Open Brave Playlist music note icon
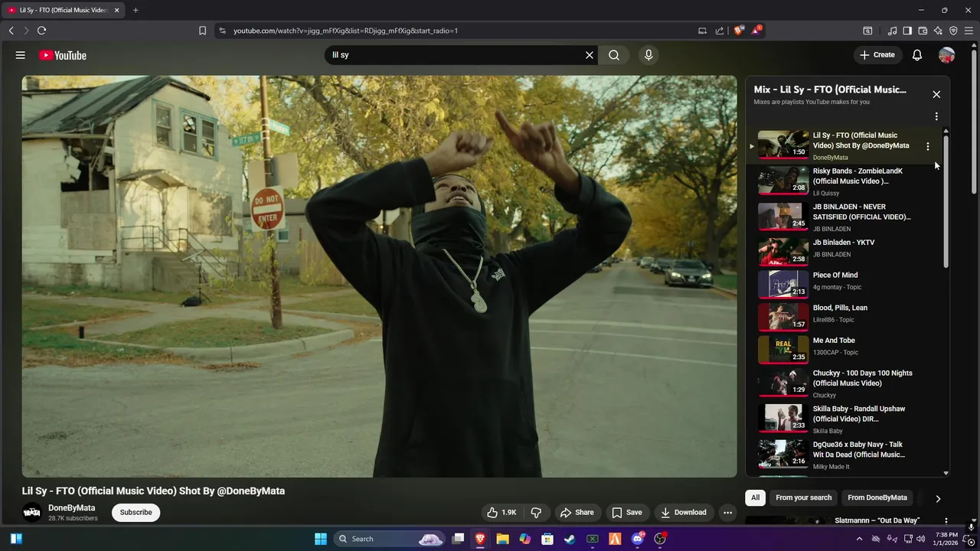The image size is (980, 551). pos(892,31)
